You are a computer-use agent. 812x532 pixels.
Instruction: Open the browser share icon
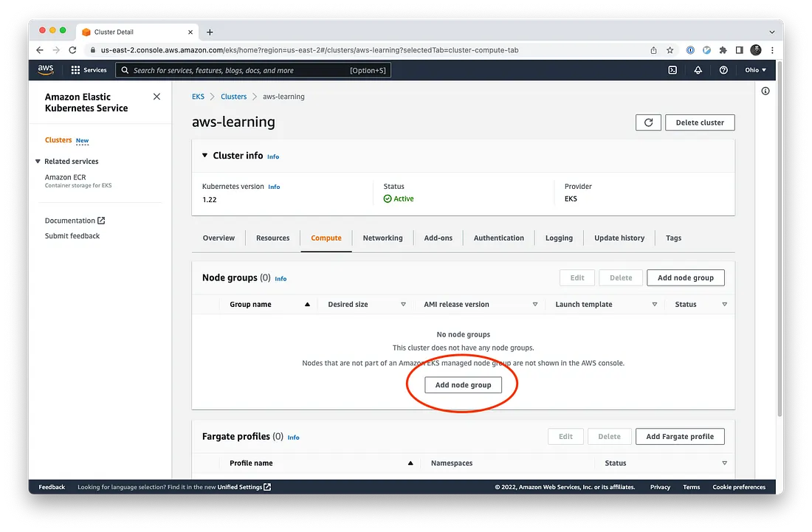[x=653, y=50]
